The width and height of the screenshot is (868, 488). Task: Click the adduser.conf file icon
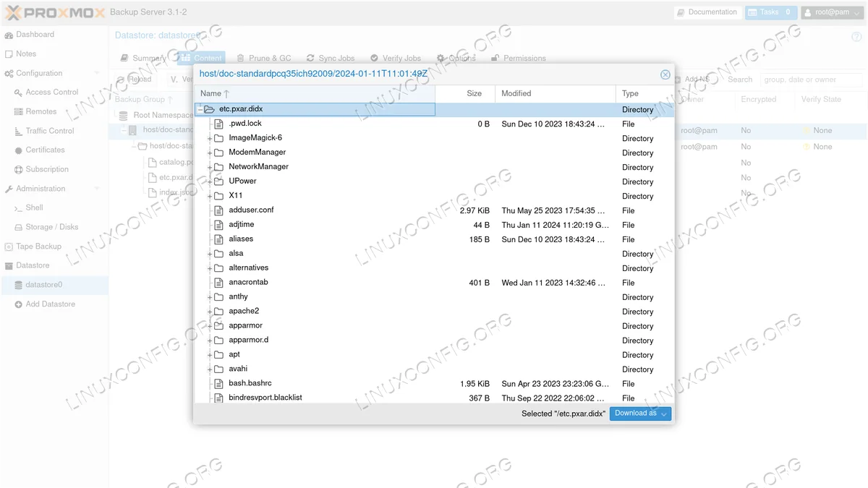tap(218, 210)
